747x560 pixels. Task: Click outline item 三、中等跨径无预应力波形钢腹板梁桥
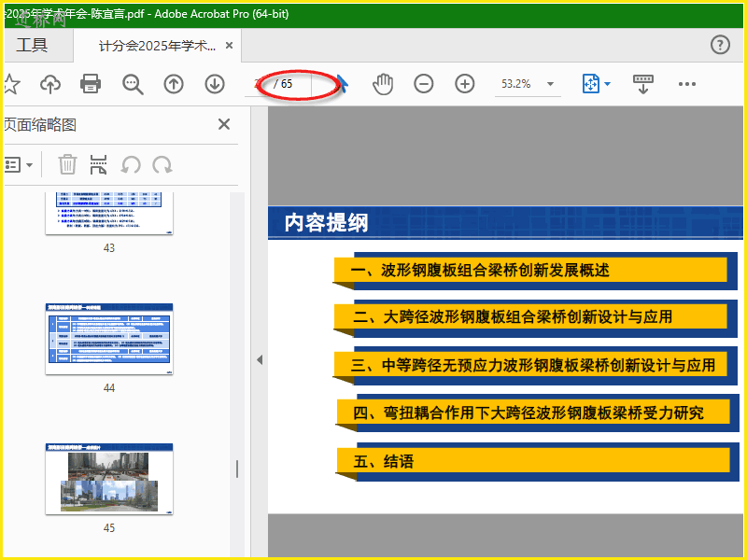(533, 365)
